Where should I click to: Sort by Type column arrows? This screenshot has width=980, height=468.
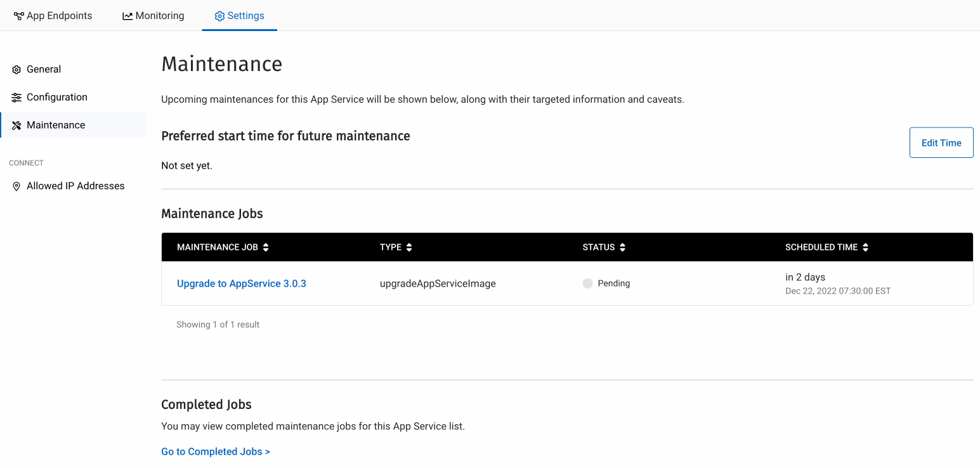coord(409,247)
